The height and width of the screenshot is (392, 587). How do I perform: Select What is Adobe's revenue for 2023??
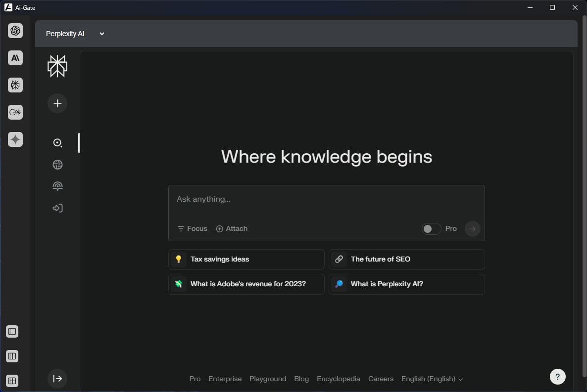246,284
